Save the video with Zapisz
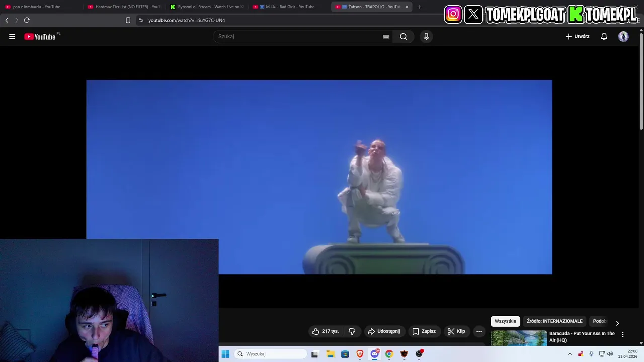 pos(424,331)
